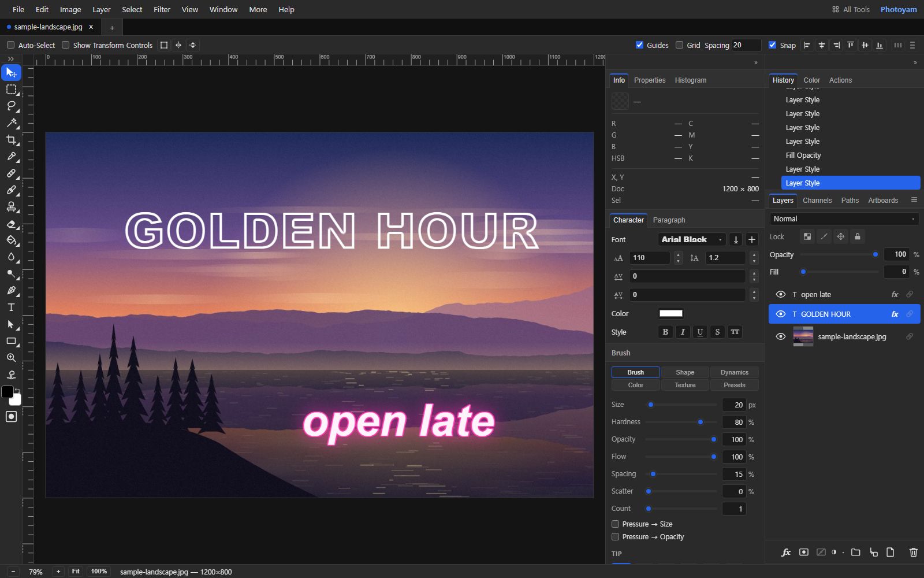Viewport: 924px width, 578px height.
Task: Select the Lasso tool
Action: [x=11, y=106]
